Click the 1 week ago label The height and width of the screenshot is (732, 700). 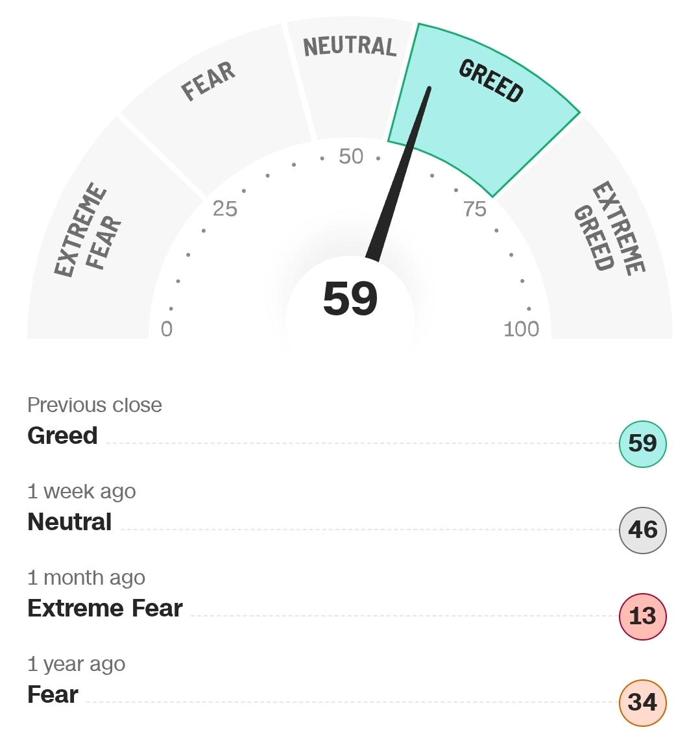82,491
